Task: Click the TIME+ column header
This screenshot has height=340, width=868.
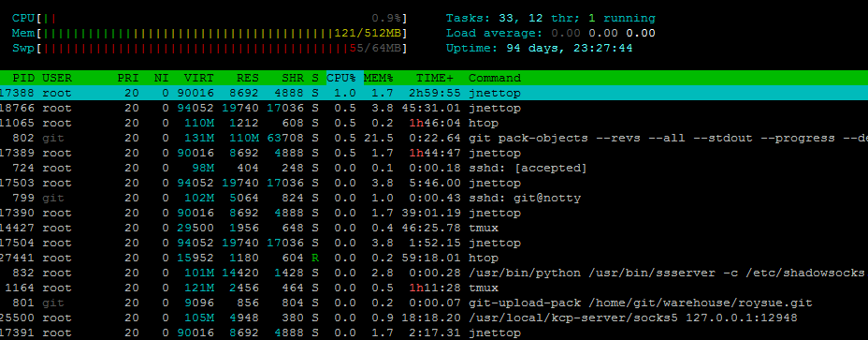Action: coord(435,78)
